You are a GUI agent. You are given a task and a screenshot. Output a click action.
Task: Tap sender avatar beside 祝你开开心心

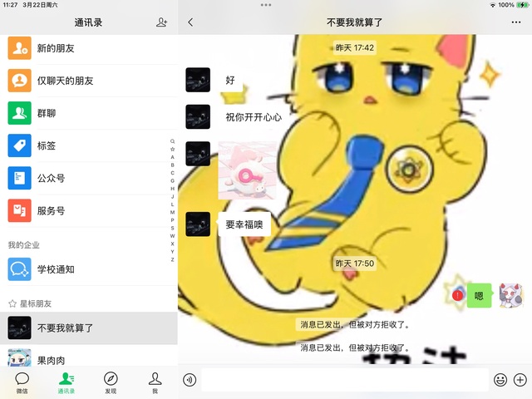[x=198, y=116]
